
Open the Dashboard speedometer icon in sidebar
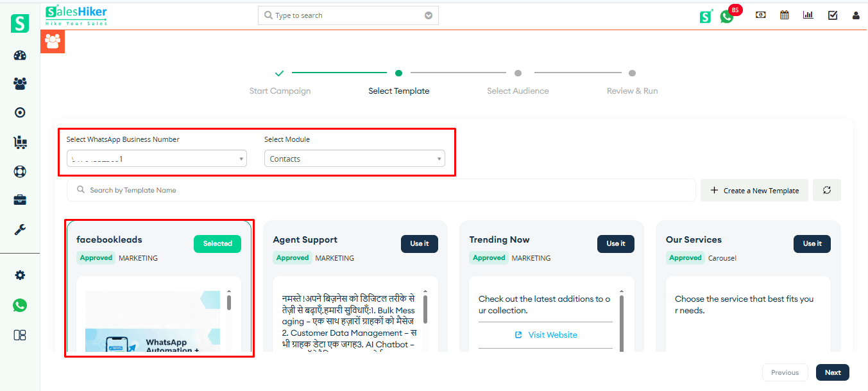pos(19,55)
